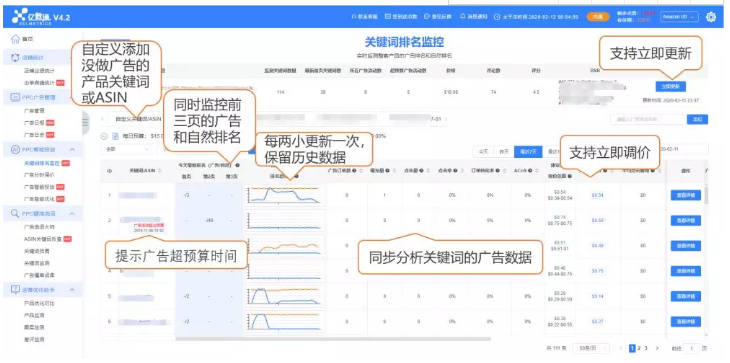The height and width of the screenshot is (363, 730).
Task: Click the rank trend chart in row 5
Action: [x=284, y=296]
